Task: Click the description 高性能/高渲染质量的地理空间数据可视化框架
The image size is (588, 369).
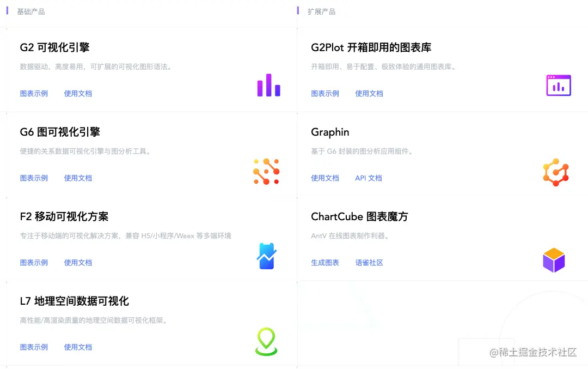Action: tap(94, 320)
